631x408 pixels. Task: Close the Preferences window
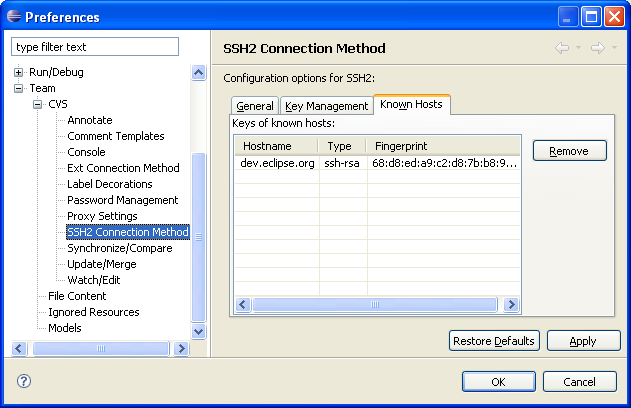(615, 17)
